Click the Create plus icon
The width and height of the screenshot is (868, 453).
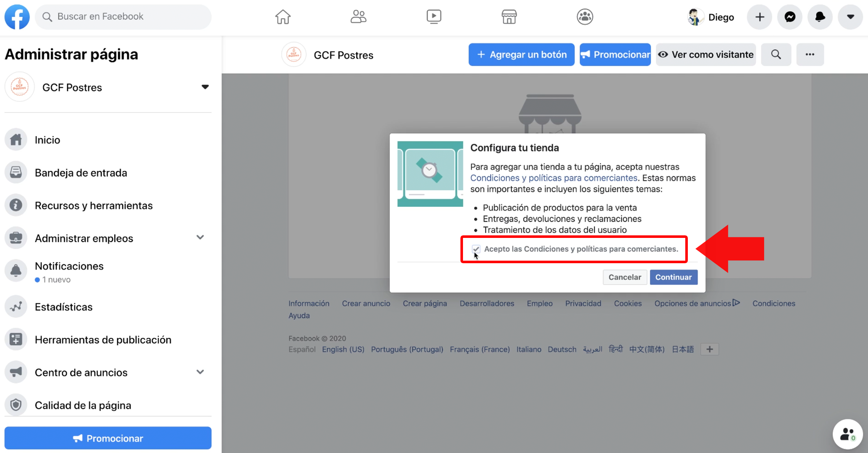click(759, 17)
